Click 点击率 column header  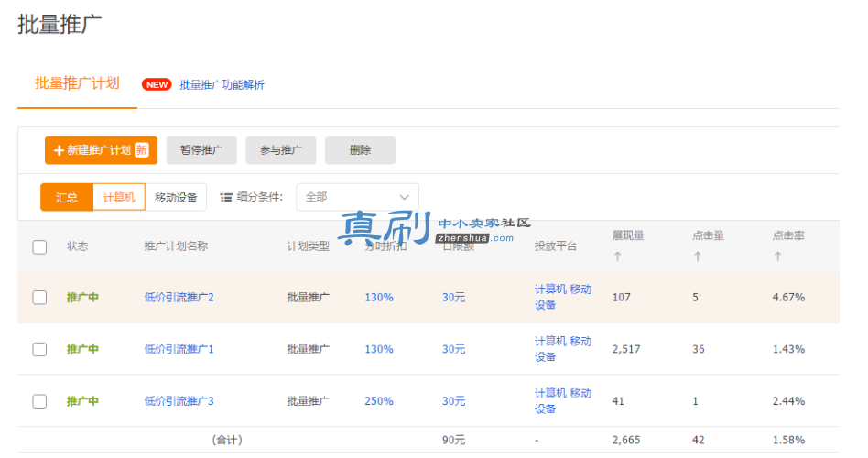click(788, 236)
